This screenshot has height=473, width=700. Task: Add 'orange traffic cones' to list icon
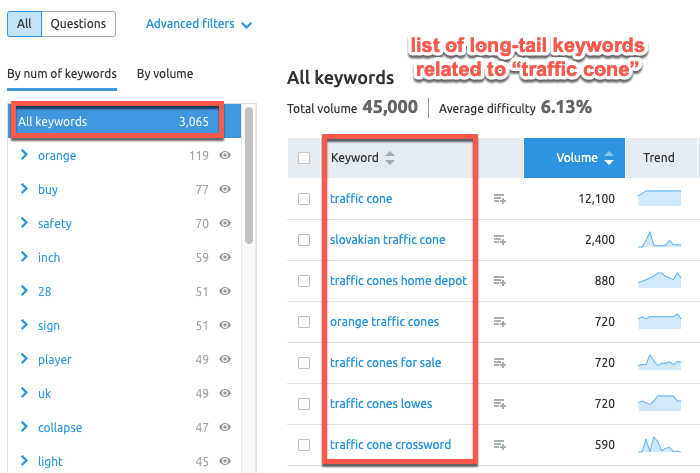(500, 322)
